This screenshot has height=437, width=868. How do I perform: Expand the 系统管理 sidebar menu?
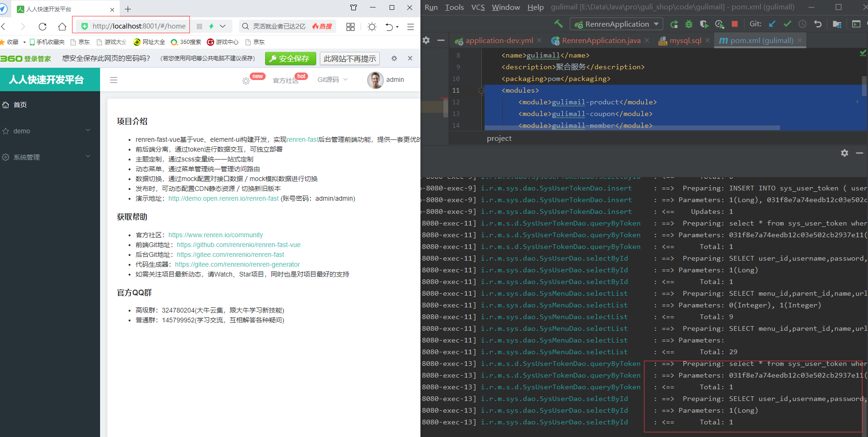click(x=50, y=157)
